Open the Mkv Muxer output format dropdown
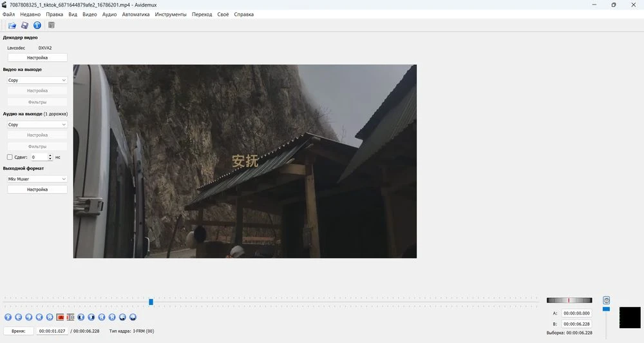The width and height of the screenshot is (644, 343). pyautogui.click(x=37, y=179)
